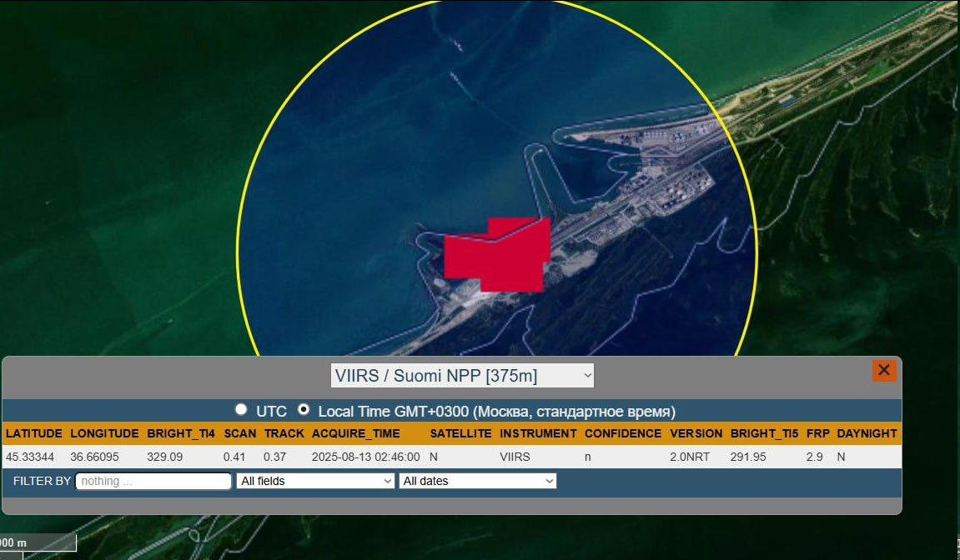Screen dimensions: 960x560
Task: Sort by BRIGHT_TI4 column header
Action: 181,433
